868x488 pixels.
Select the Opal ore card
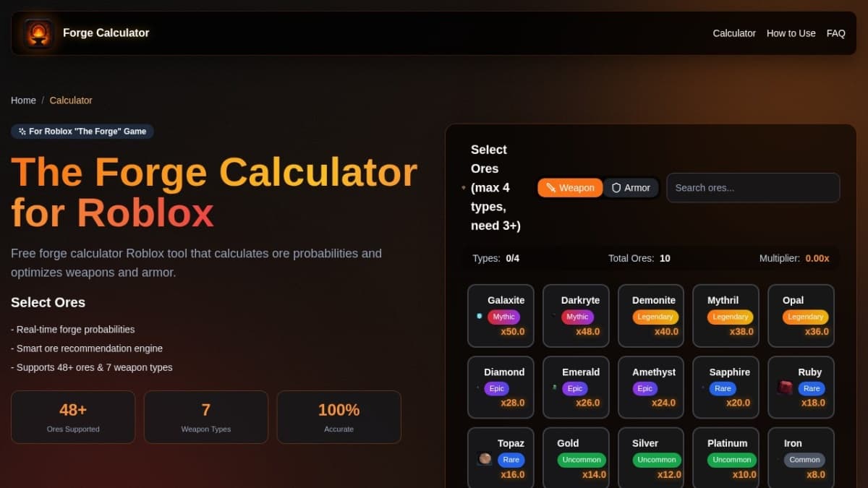click(801, 315)
